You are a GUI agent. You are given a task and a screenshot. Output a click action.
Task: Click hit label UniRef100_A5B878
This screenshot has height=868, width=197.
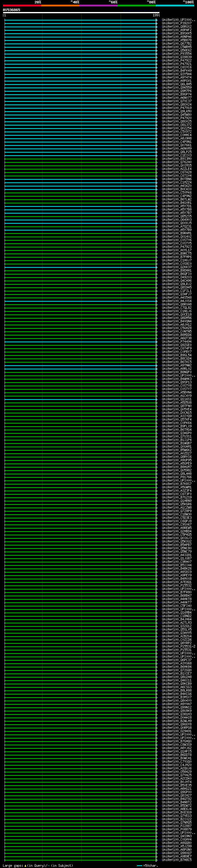click(177, 40)
